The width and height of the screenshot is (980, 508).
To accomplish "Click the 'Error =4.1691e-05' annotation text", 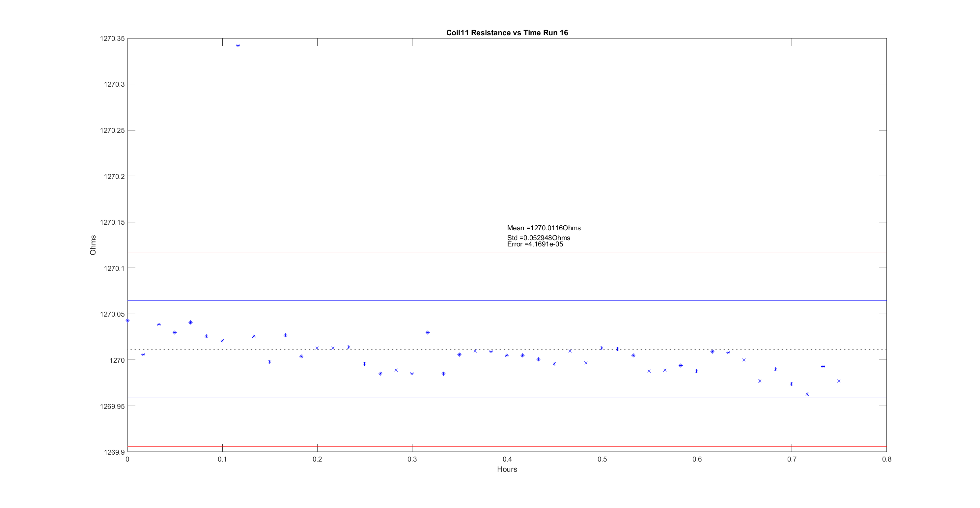I will pyautogui.click(x=535, y=244).
